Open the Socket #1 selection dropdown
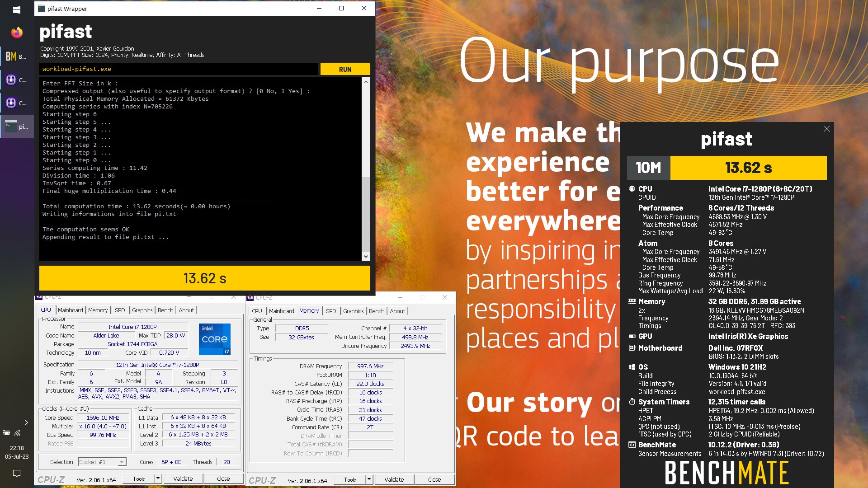 click(x=102, y=462)
